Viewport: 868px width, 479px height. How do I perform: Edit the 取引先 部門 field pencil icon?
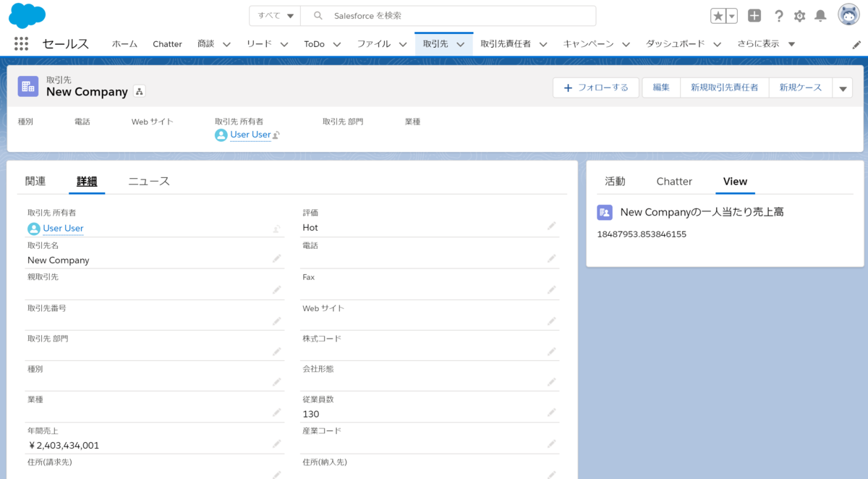(x=276, y=352)
